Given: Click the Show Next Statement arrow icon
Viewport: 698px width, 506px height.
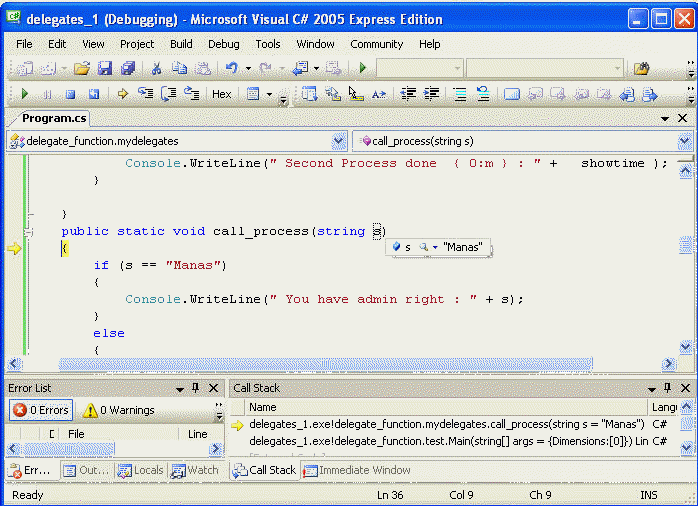Looking at the screenshot, I should 122,94.
